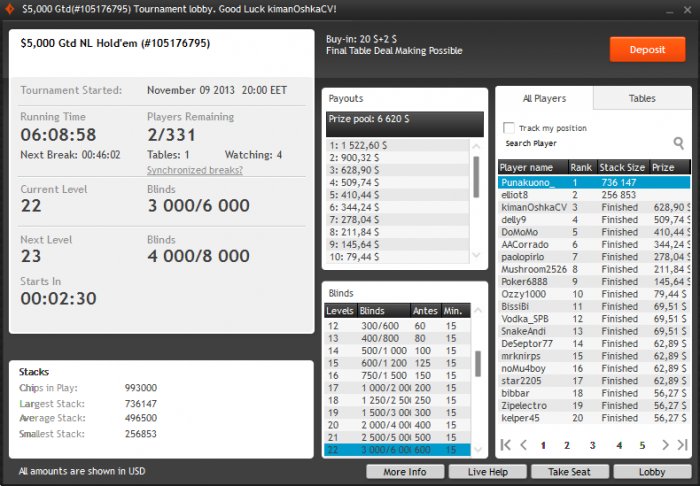Open Live Help
Image resolution: width=700 pixels, height=486 pixels.
click(x=488, y=472)
